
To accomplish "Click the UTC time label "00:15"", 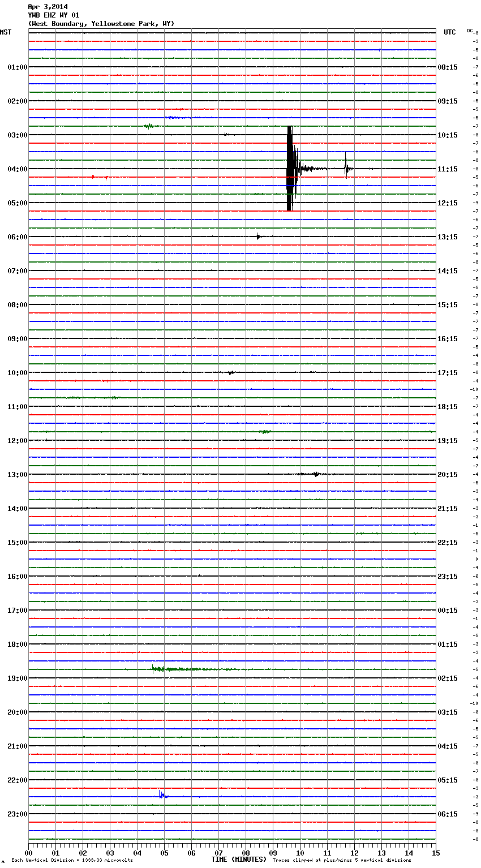I will click(x=448, y=611).
